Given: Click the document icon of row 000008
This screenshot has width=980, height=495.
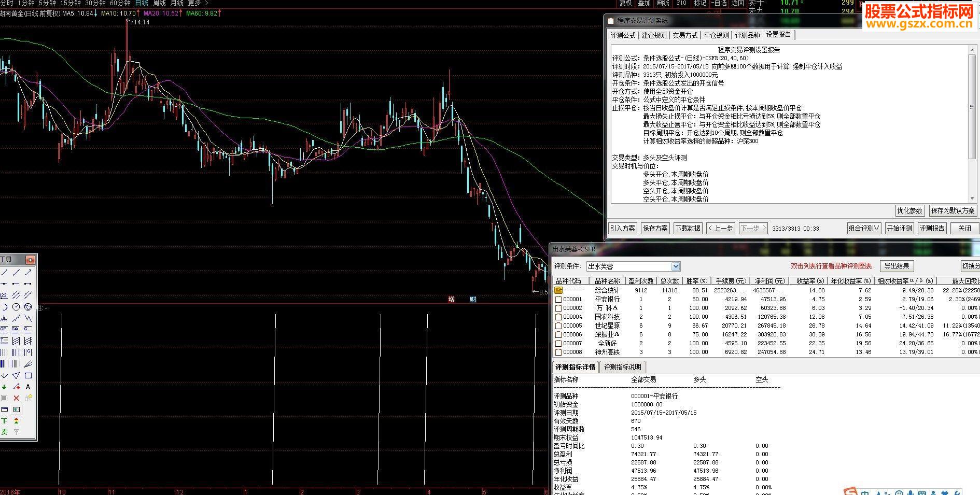Looking at the screenshot, I should (558, 352).
